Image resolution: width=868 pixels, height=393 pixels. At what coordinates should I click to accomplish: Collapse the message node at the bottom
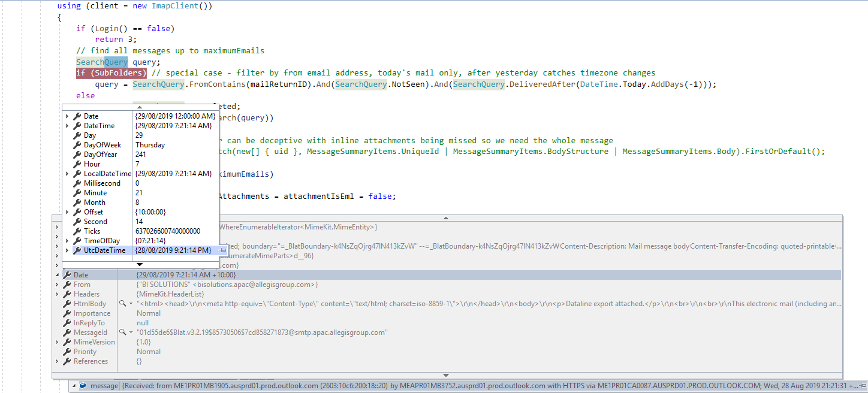[73, 385]
